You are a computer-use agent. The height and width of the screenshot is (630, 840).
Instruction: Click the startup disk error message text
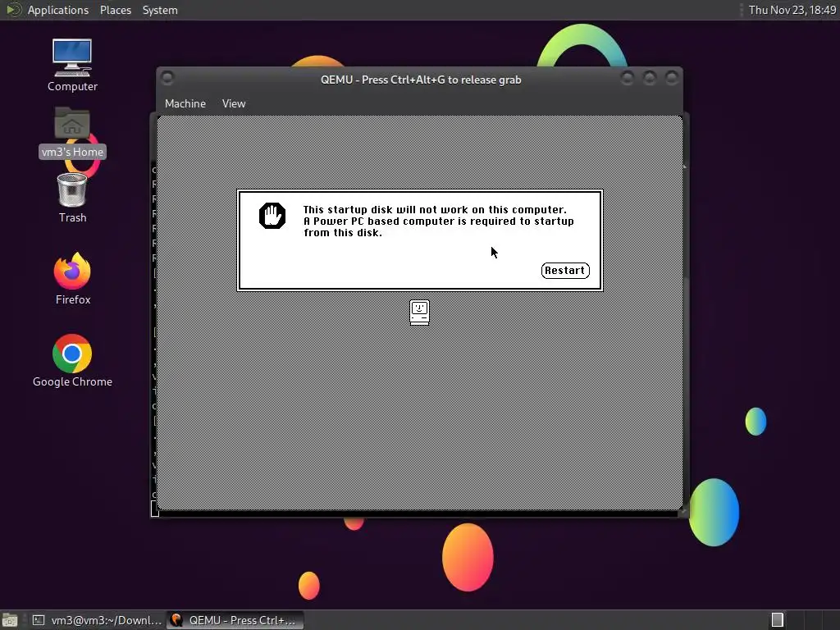438,221
